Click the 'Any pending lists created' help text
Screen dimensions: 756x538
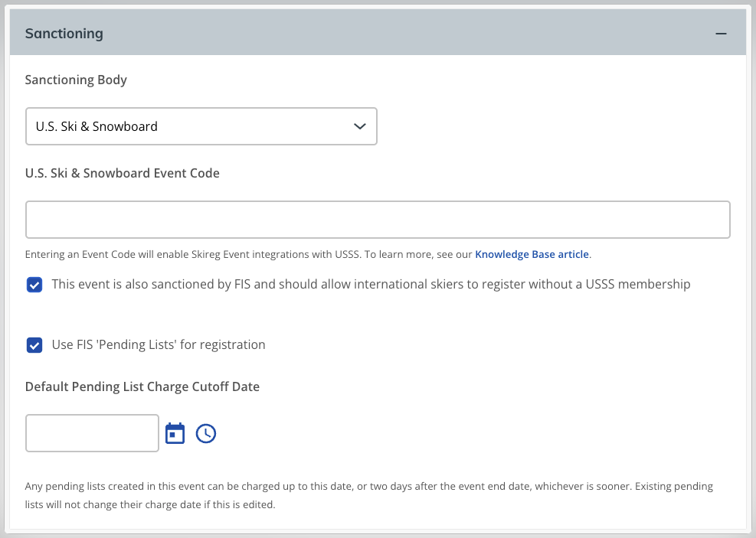(x=369, y=495)
